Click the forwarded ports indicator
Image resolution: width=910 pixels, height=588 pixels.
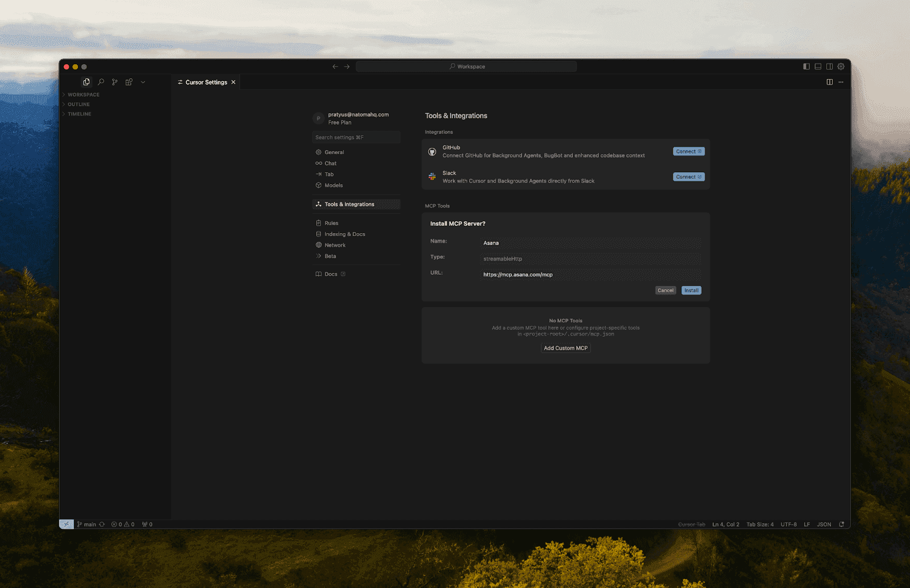(x=147, y=524)
